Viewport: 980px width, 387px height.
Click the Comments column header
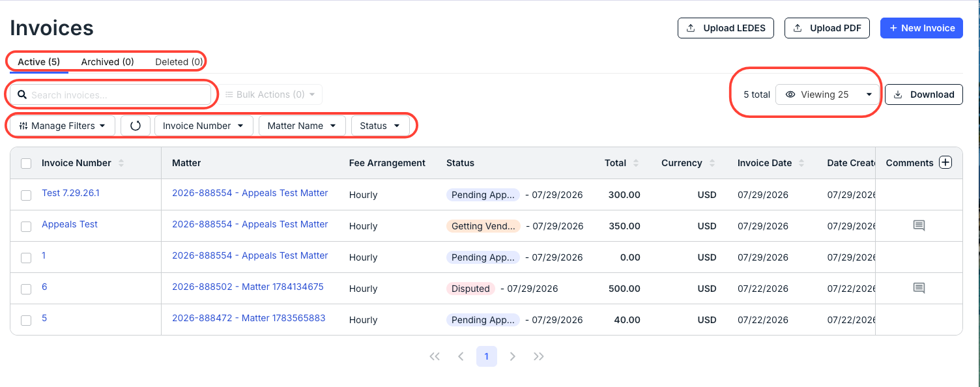910,163
